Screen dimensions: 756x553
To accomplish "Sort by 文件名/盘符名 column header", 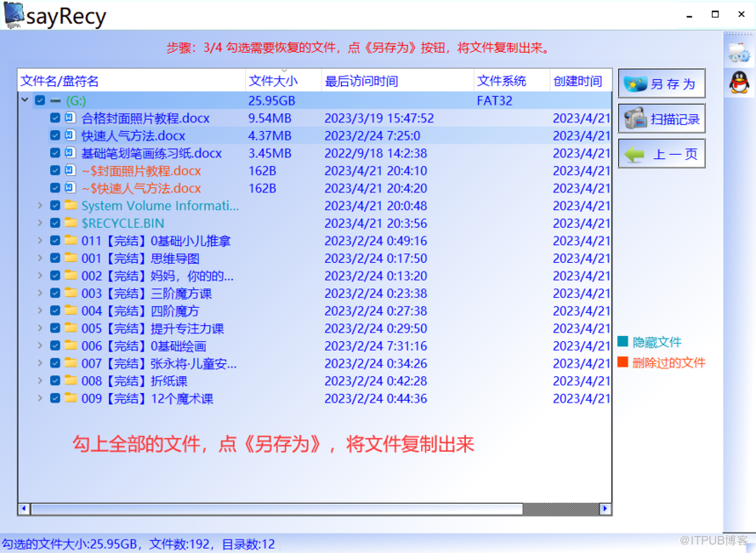I will 132,81.
